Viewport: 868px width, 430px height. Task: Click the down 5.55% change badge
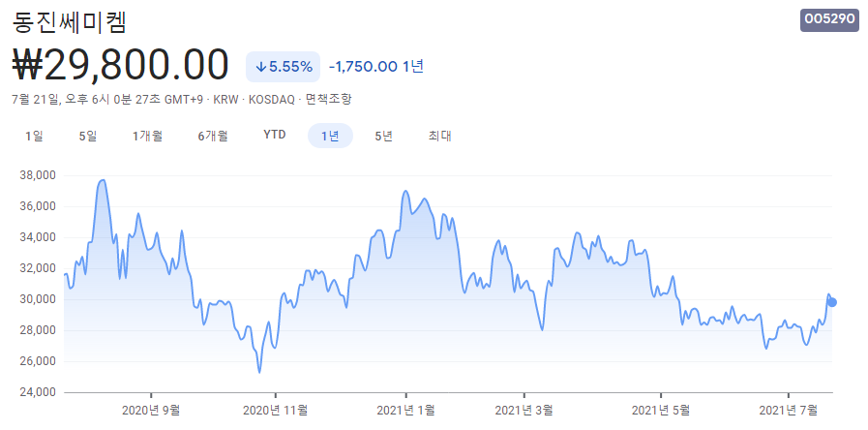(x=283, y=67)
